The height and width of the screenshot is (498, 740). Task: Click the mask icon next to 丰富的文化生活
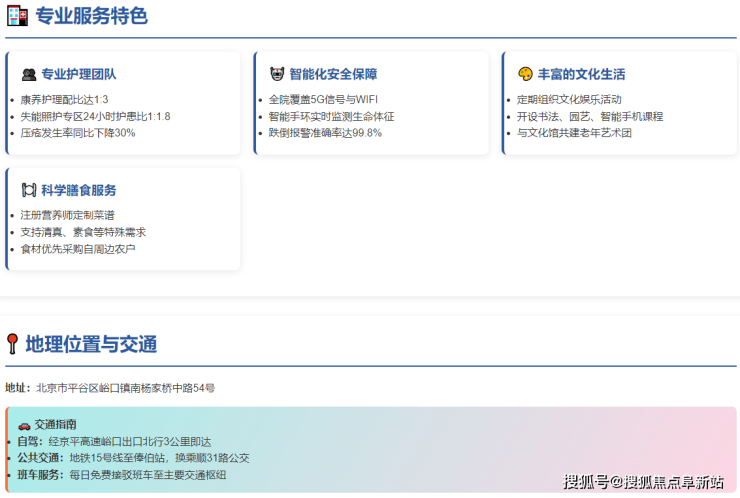pos(525,75)
